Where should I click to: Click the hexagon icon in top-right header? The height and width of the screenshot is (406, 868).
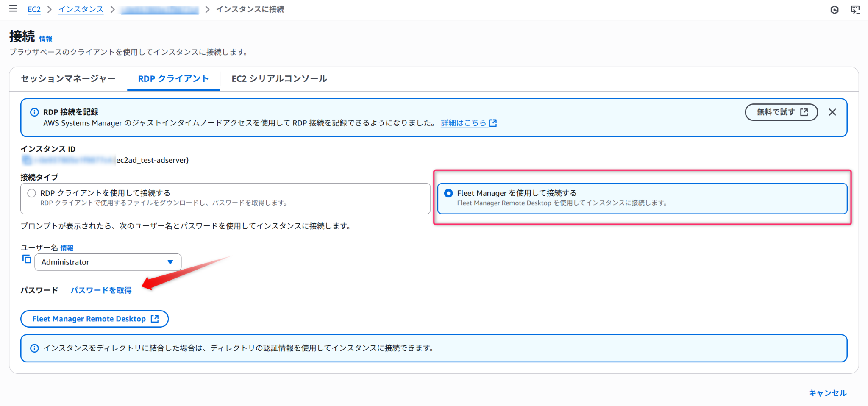pyautogui.click(x=834, y=10)
